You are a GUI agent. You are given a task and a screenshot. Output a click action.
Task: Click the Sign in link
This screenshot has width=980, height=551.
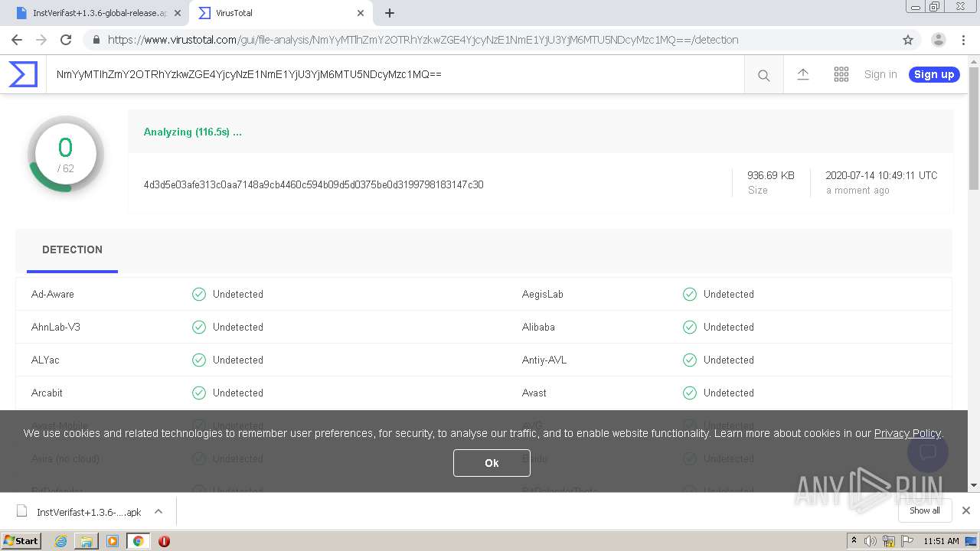tap(880, 74)
